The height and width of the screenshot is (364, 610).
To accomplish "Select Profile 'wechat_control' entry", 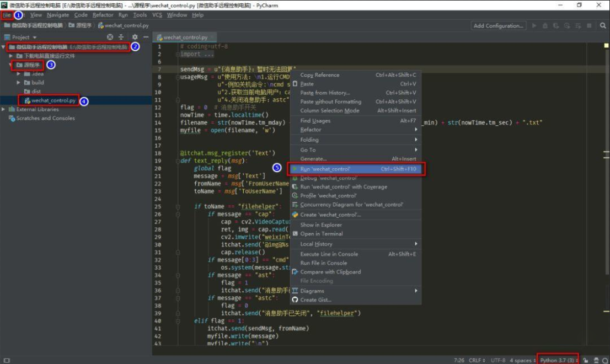I will 356,196.
